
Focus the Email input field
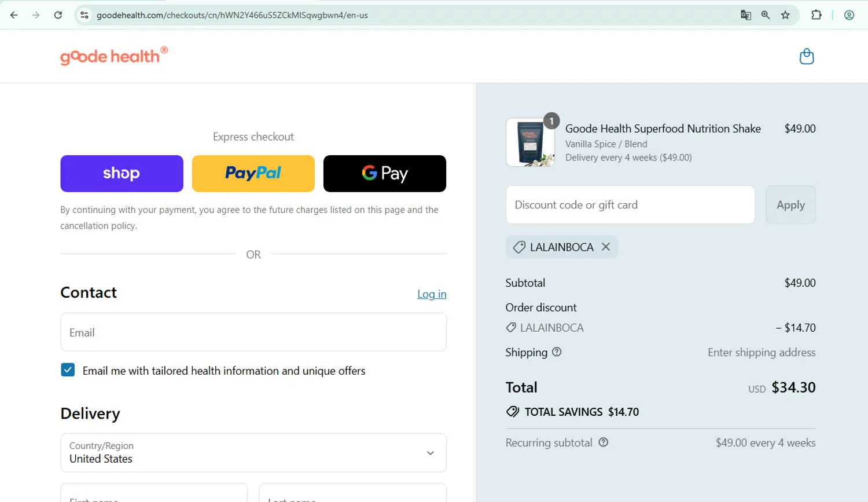pyautogui.click(x=253, y=332)
